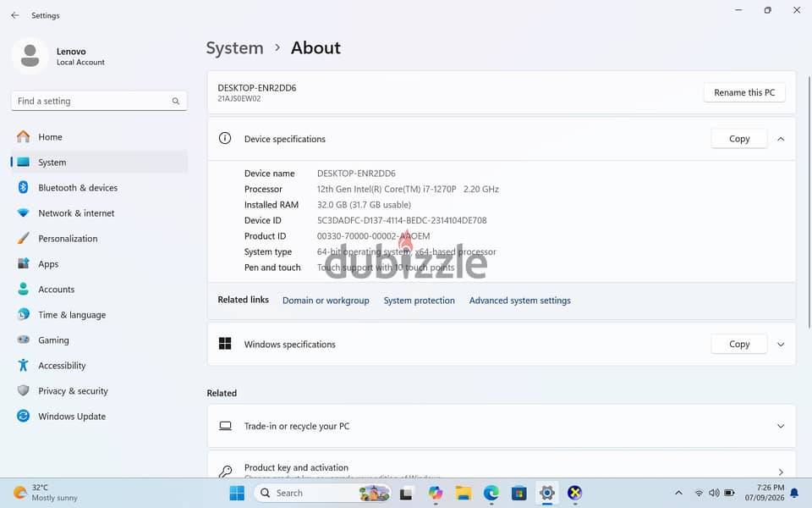Click the Settings gear on the taskbar
The image size is (812, 508).
[547, 493]
